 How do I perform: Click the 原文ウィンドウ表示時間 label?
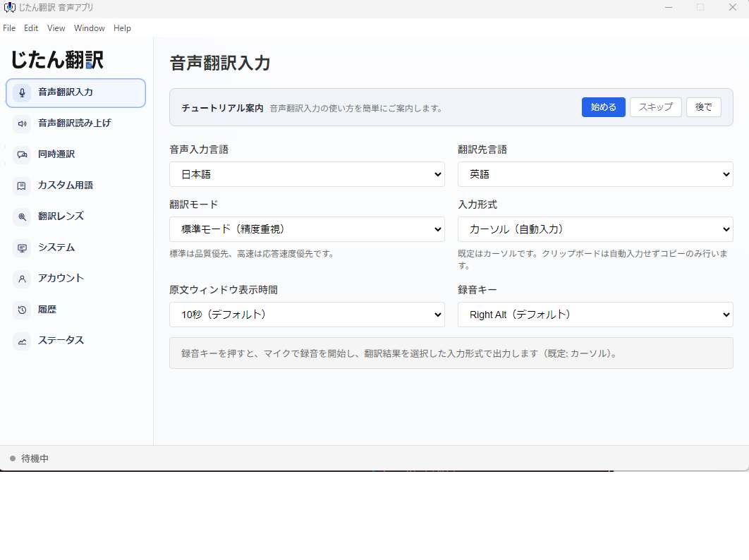coord(224,290)
